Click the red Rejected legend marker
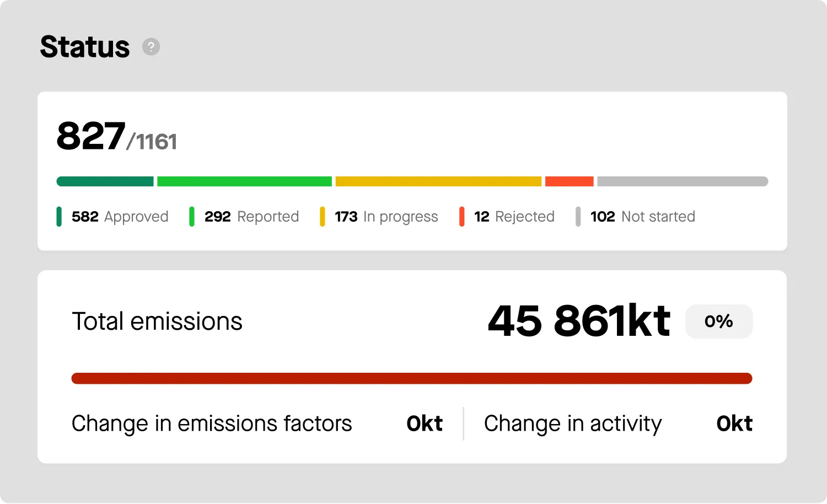 [461, 217]
